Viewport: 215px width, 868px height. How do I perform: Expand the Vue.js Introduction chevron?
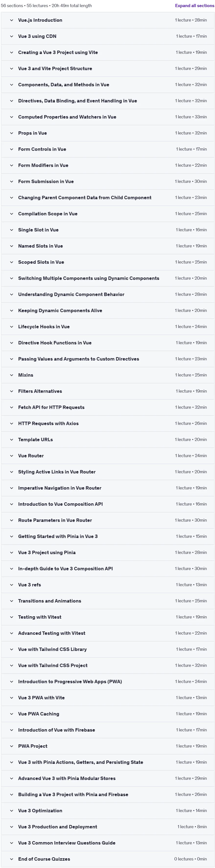pyautogui.click(x=11, y=20)
